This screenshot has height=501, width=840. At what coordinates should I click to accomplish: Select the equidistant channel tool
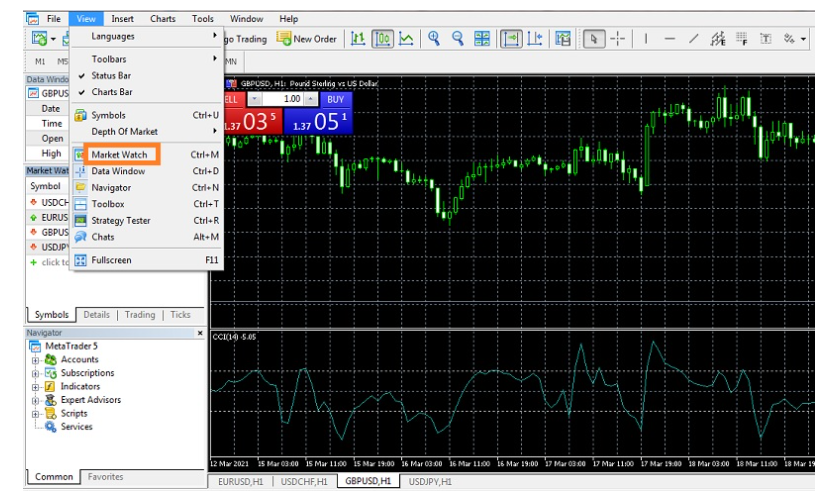click(x=717, y=39)
